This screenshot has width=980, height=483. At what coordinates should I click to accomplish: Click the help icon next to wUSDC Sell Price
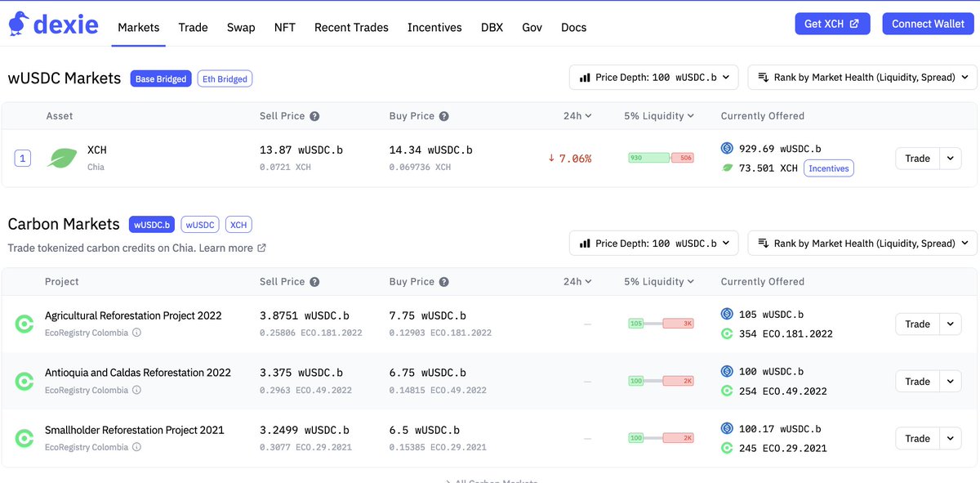point(314,116)
